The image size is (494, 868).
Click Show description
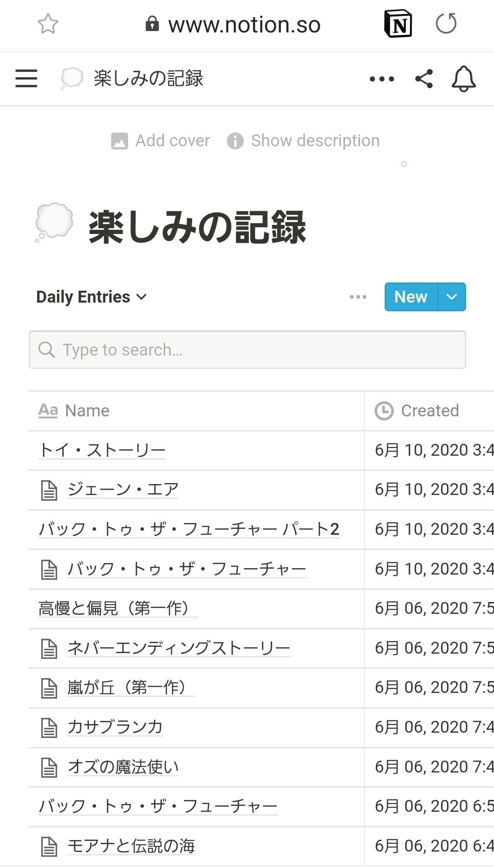click(303, 141)
